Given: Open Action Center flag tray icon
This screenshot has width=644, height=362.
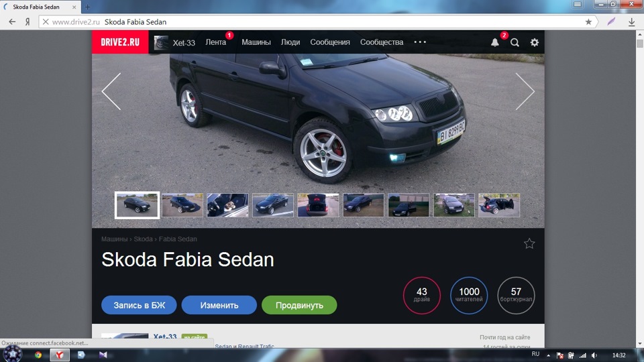Looking at the screenshot, I should coord(559,355).
